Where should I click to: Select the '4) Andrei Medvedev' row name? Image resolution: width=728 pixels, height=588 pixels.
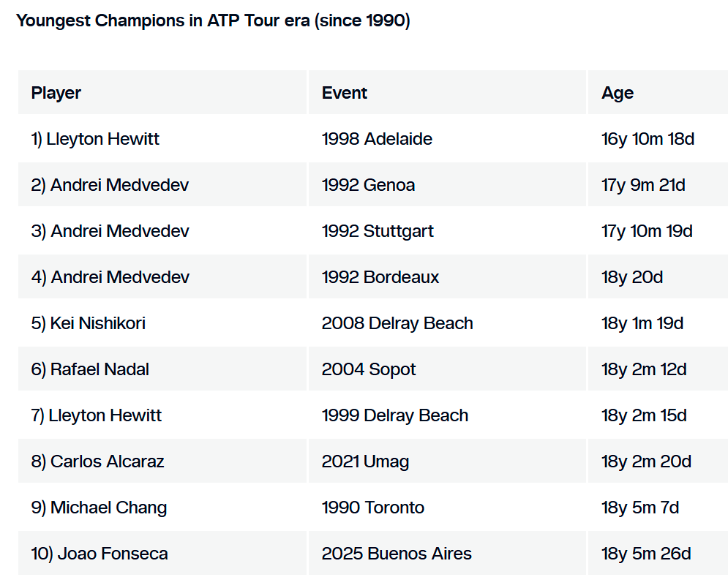[x=110, y=277]
